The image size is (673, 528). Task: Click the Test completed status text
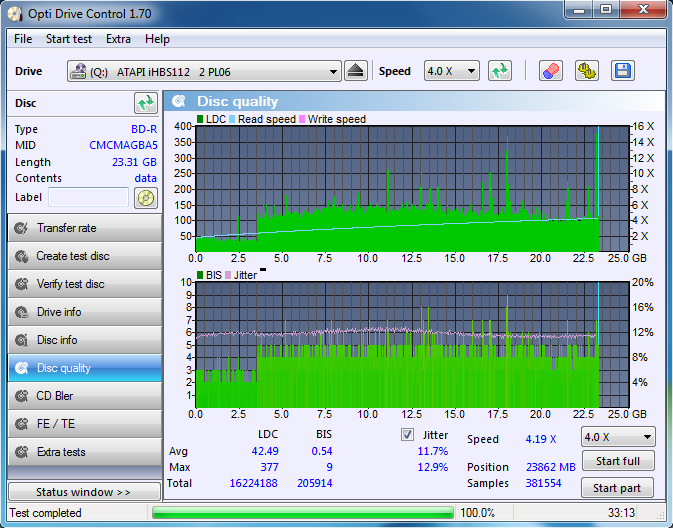coord(45,513)
